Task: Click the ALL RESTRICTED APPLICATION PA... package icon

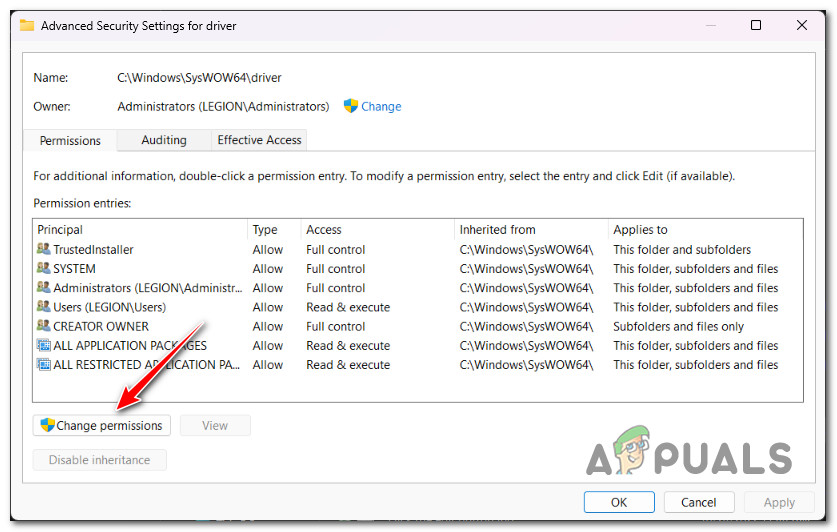Action: point(44,364)
